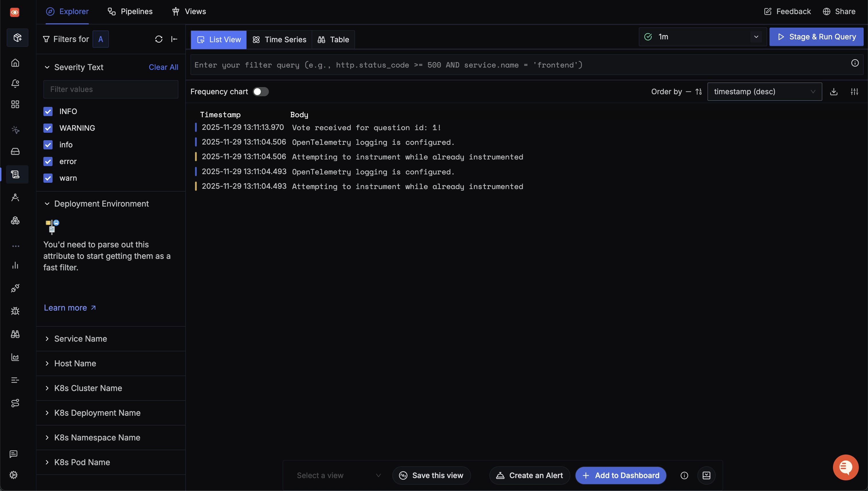This screenshot has height=491, width=868.
Task: Click Stage & Run Query button
Action: [x=816, y=37]
